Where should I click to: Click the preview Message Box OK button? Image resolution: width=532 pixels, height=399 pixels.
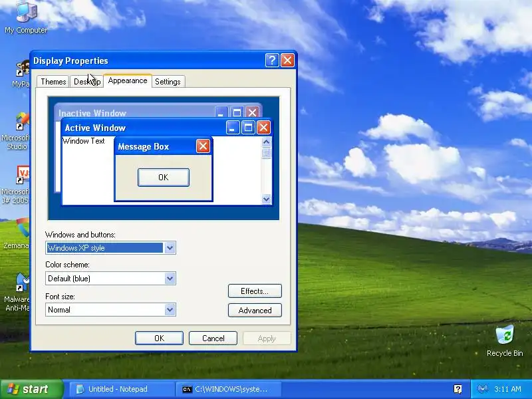(164, 178)
